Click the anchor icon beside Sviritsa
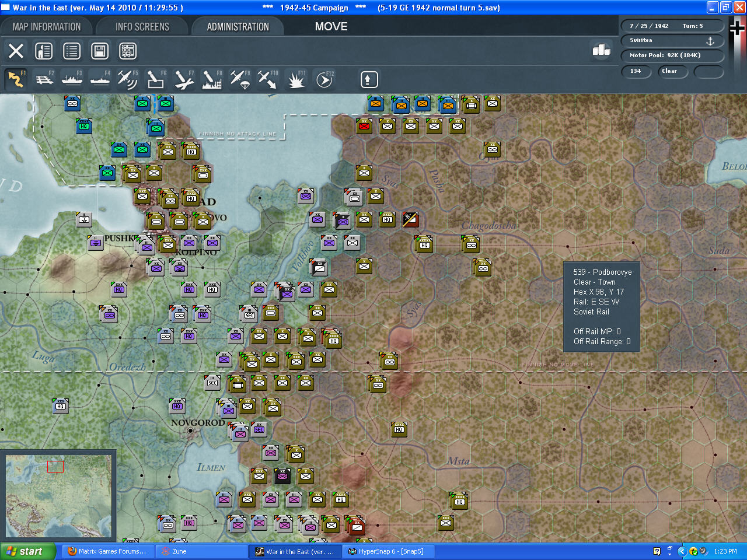747x560 pixels. [710, 41]
